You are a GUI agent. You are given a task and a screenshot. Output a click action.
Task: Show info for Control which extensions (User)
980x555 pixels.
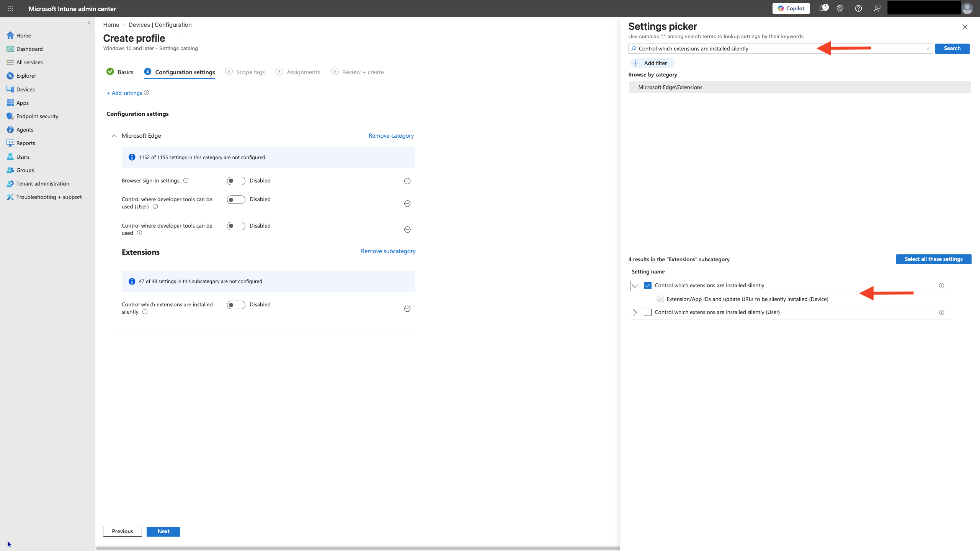[941, 312]
